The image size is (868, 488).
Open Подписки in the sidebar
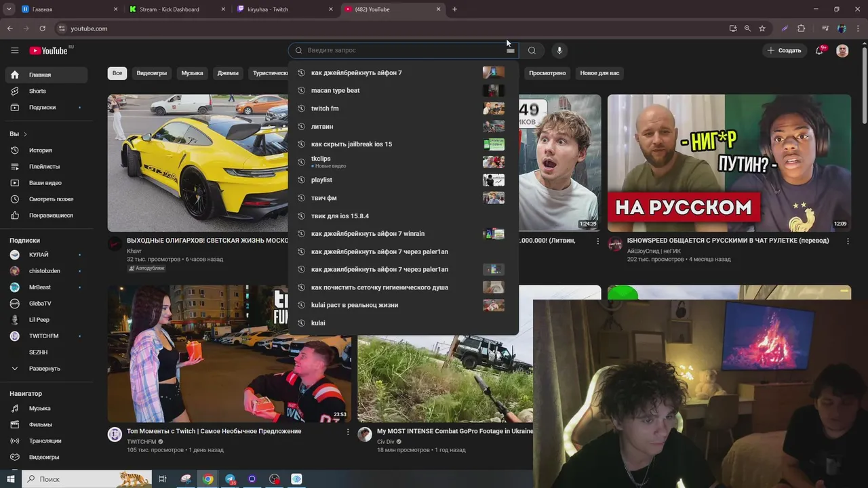tap(46, 107)
